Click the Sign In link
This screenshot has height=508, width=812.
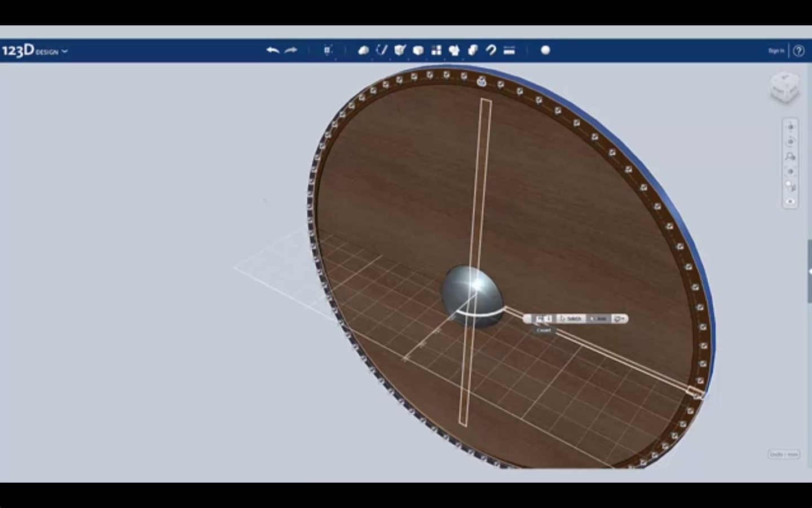(x=776, y=51)
